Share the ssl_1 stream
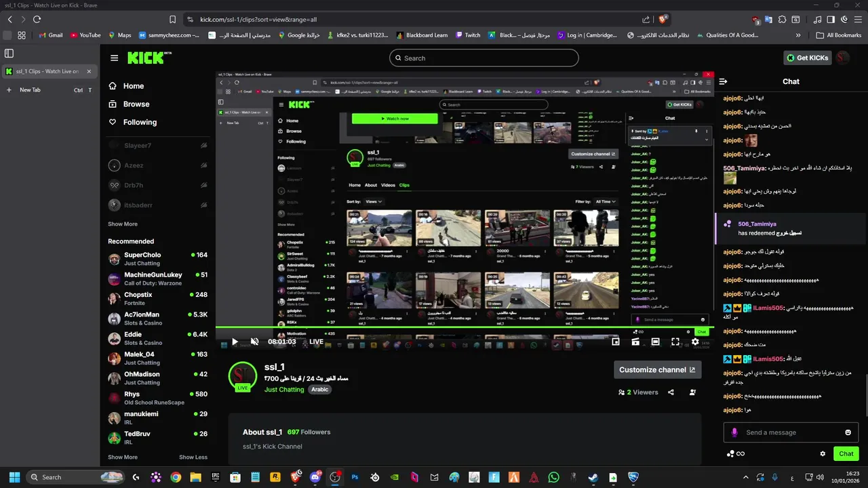 [671, 392]
